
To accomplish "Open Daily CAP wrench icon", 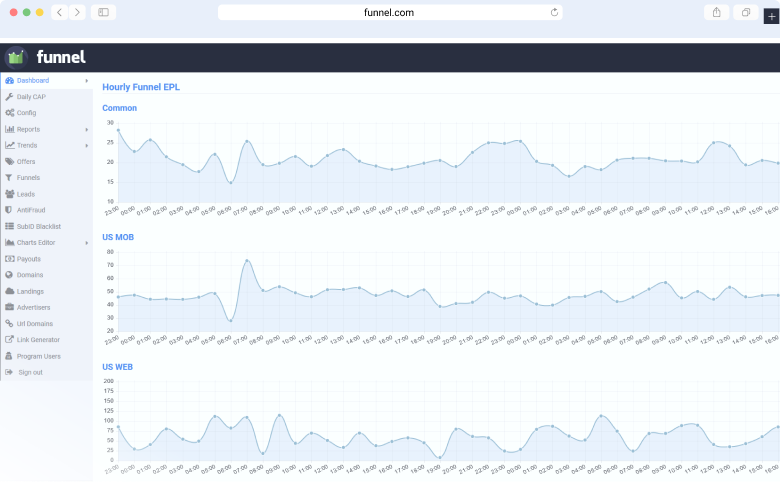I will pos(9,97).
